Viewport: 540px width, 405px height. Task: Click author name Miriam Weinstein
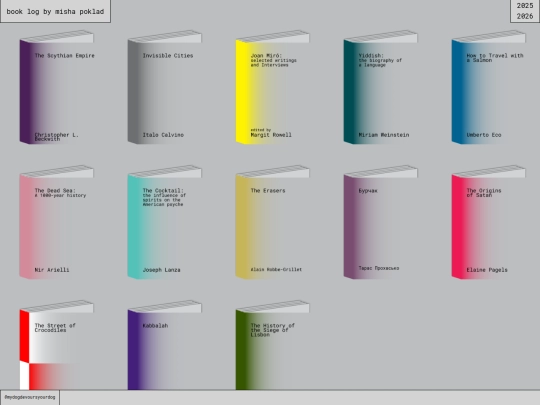[x=384, y=135]
